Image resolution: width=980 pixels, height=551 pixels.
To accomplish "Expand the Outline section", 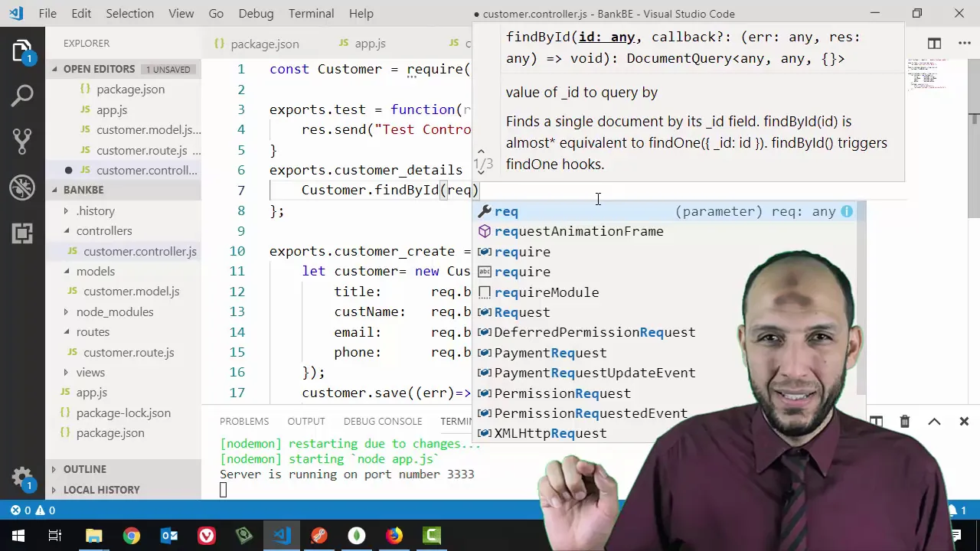I will 122,469.
